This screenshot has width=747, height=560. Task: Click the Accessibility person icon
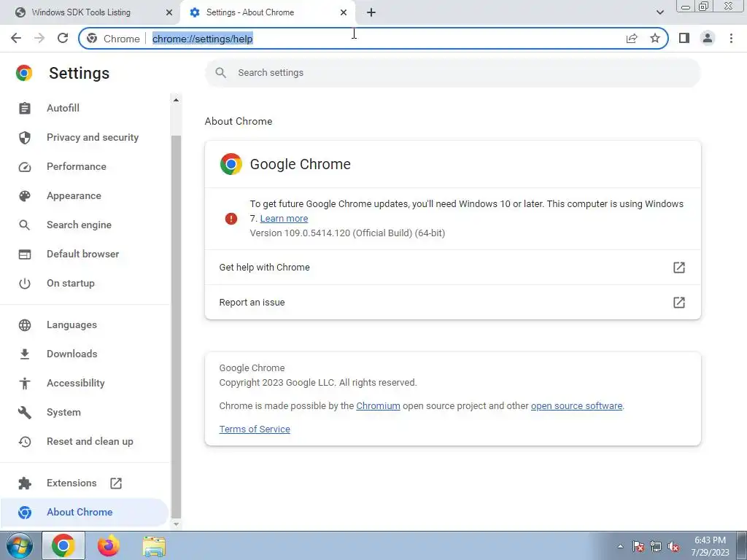[x=24, y=384]
